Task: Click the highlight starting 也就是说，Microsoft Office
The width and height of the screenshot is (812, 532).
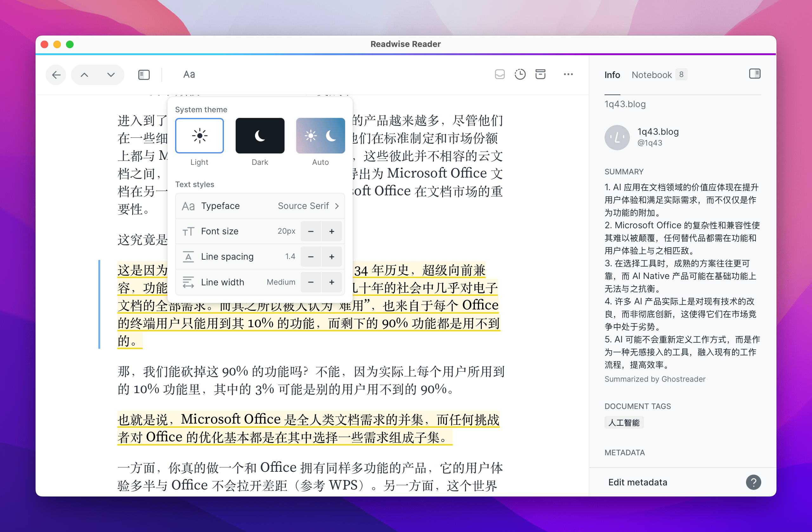Action: (309, 428)
